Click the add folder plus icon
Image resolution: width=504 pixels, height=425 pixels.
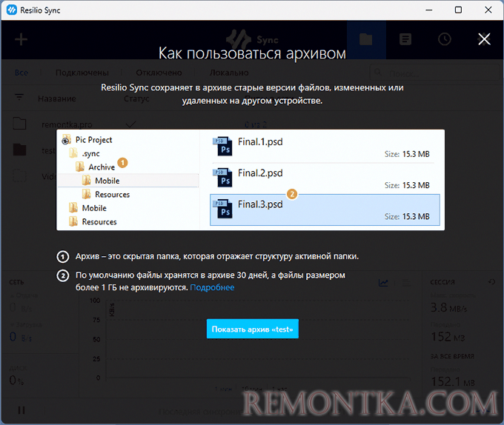tap(21, 39)
